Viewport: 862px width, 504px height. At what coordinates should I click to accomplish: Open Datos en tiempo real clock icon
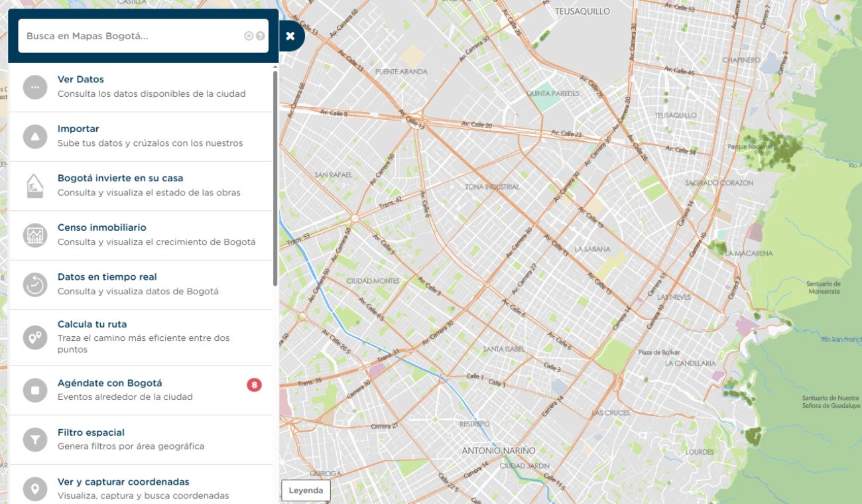point(35,284)
